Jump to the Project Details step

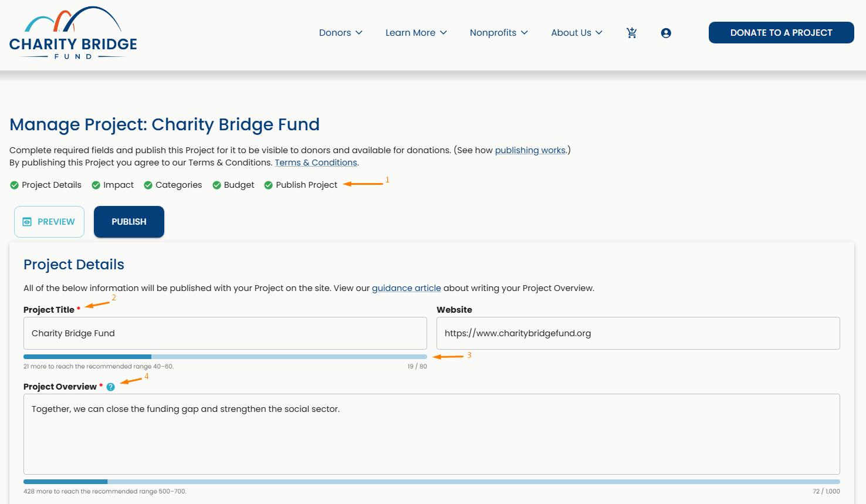point(52,185)
